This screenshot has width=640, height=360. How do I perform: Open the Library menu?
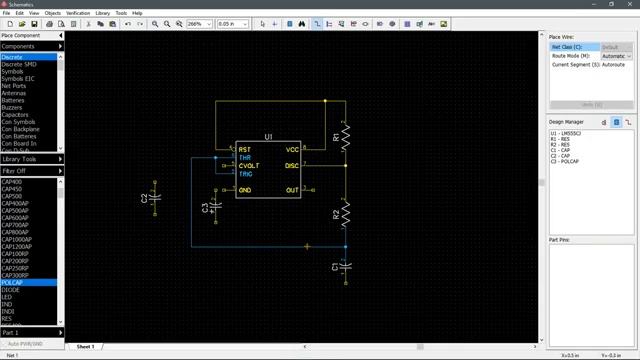pyautogui.click(x=102, y=13)
